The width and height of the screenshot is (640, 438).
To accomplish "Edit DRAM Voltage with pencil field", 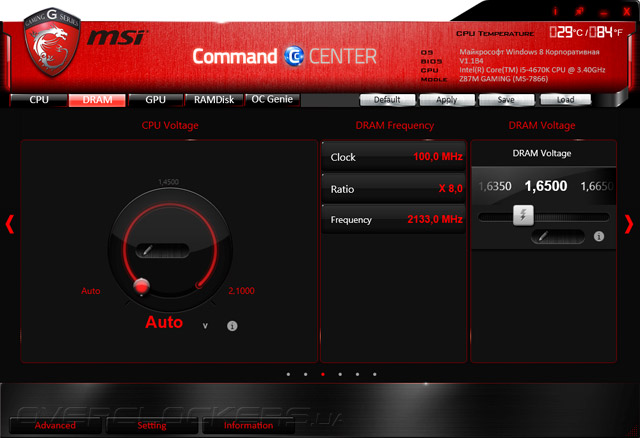I will coord(558,236).
